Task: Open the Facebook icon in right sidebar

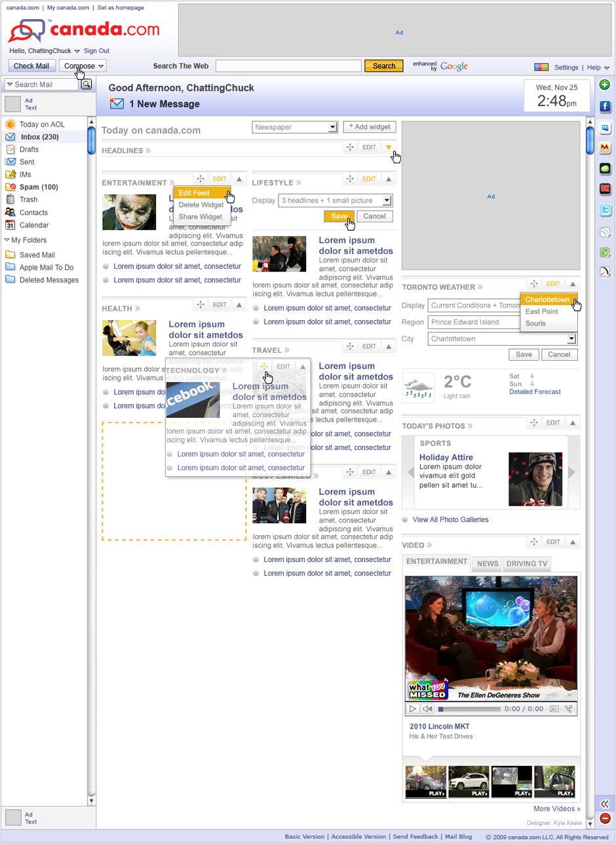Action: point(605,106)
